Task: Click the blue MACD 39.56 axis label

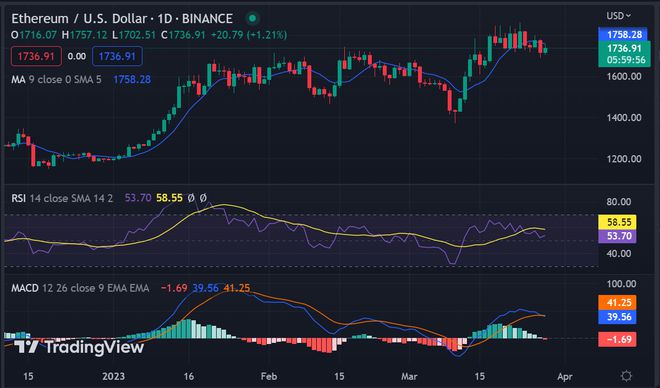Action: 617,317
